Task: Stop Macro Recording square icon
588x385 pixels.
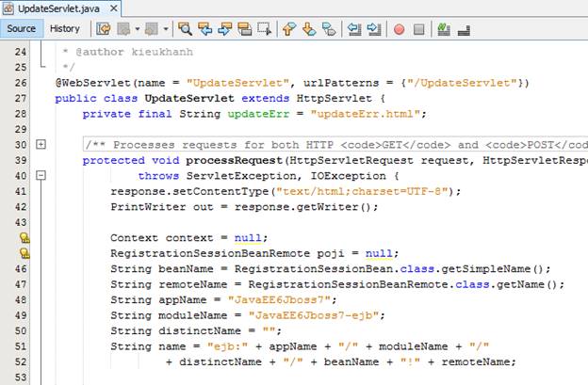Action: coord(419,29)
